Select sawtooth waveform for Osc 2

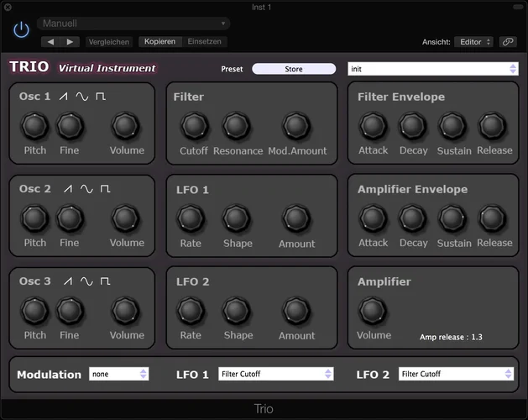(68, 189)
